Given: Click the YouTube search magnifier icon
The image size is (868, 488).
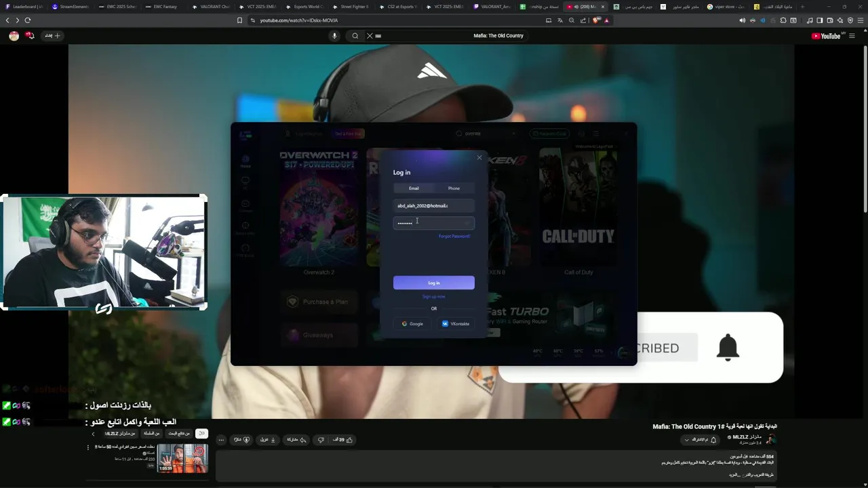Looking at the screenshot, I should pyautogui.click(x=355, y=36).
